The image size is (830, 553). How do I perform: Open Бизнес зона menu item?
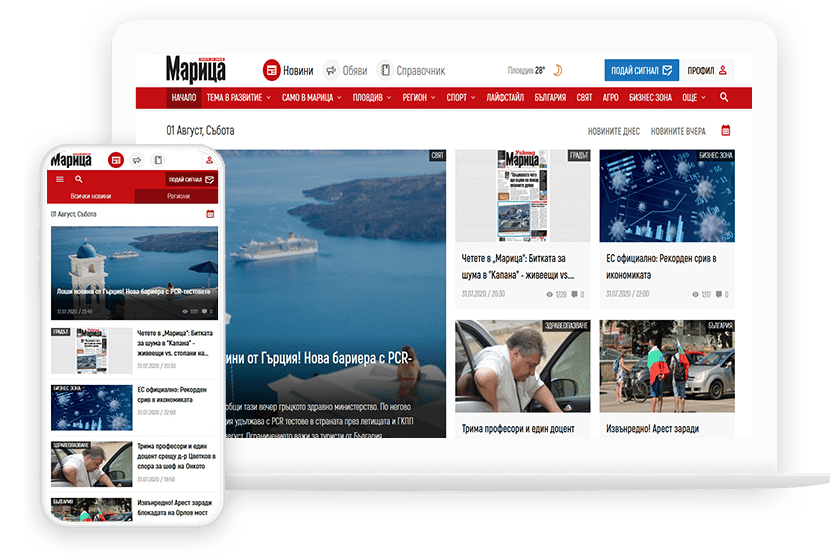pos(650,98)
